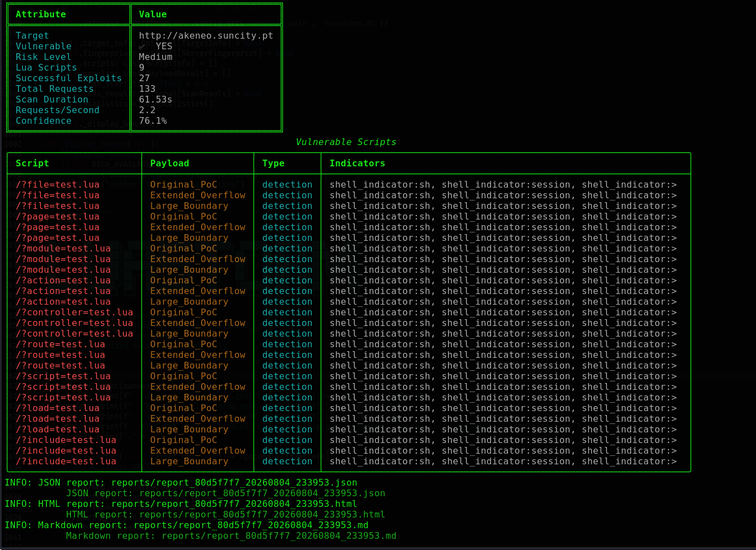Select /?file=test.lua in the Original_PoC row
756x550 pixels.
(x=57, y=184)
